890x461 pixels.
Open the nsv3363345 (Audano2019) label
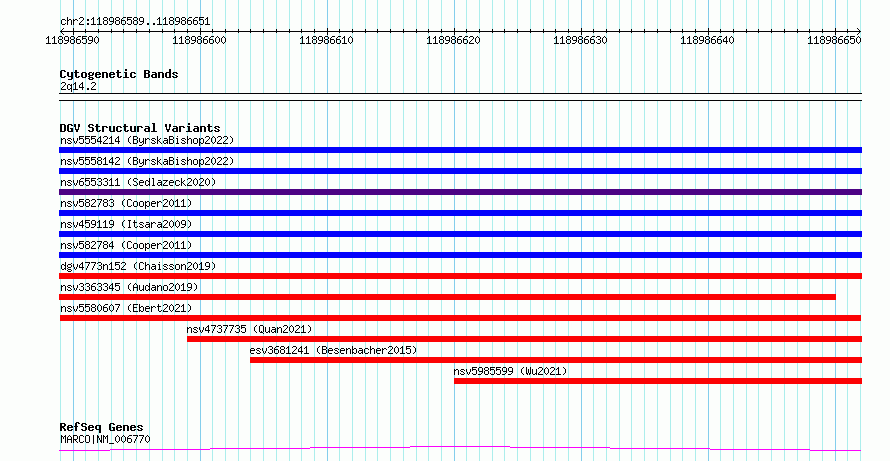[129, 287]
